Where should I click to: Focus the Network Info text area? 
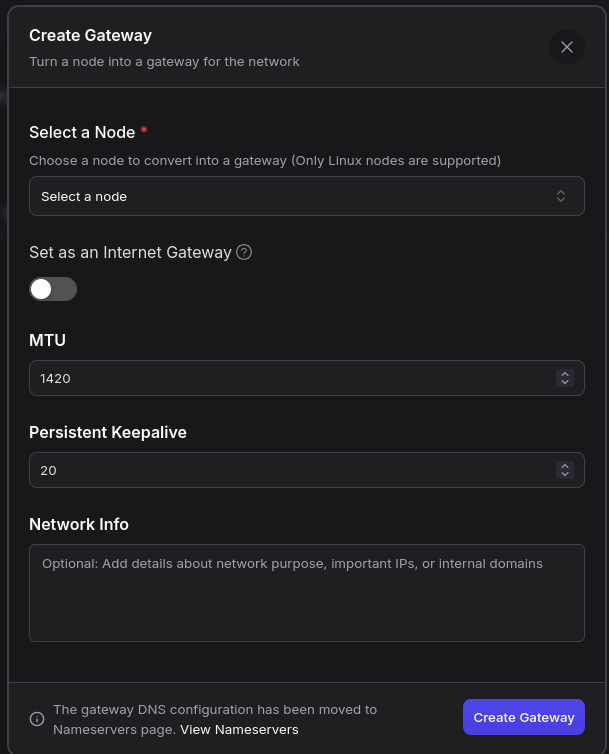(306, 592)
